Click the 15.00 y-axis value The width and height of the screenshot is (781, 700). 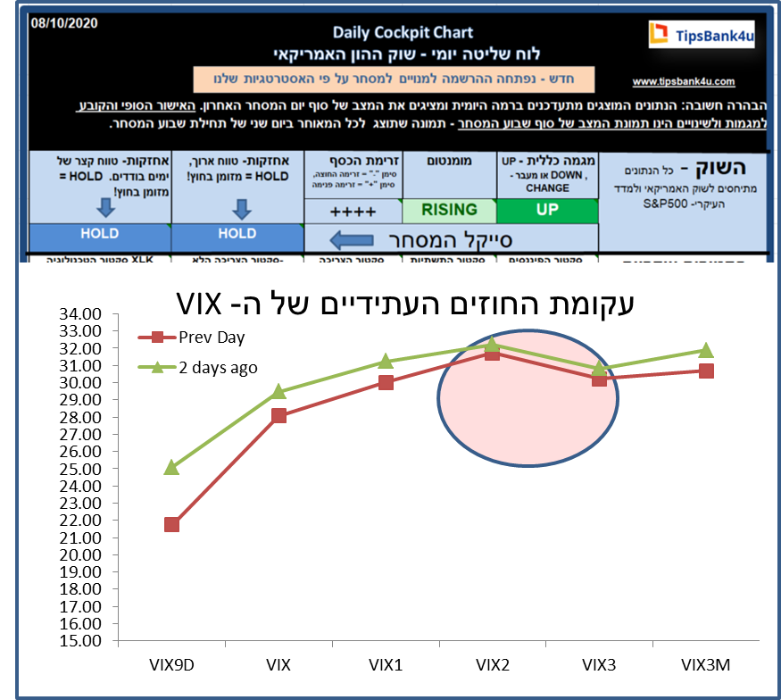[x=80, y=641]
